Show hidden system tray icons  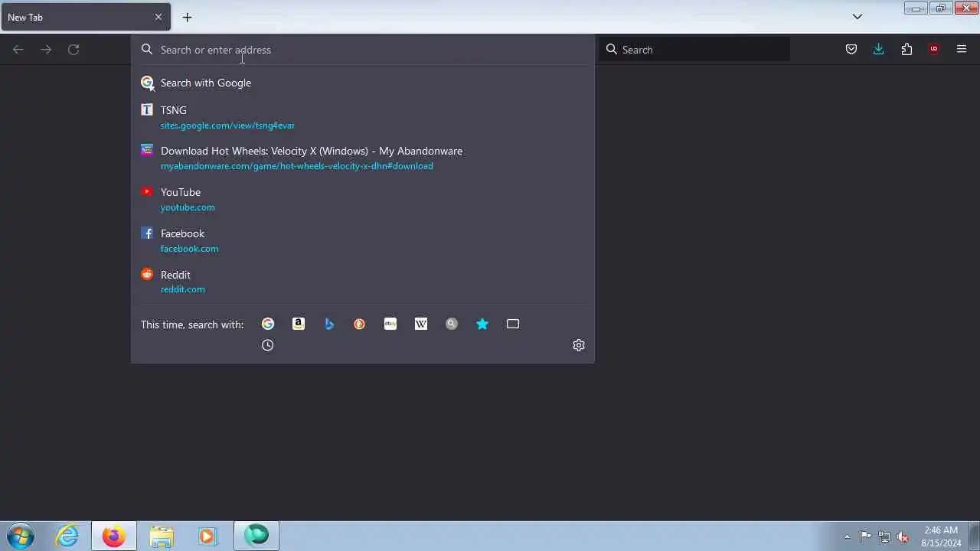tap(847, 536)
